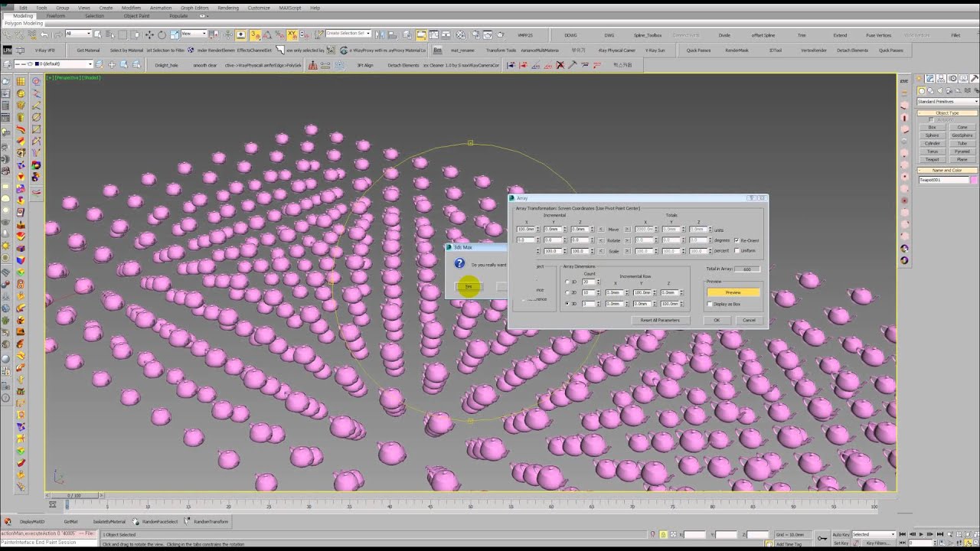This screenshot has width=980, height=551.
Task: Click the Mirror tool icon
Action: click(380, 34)
